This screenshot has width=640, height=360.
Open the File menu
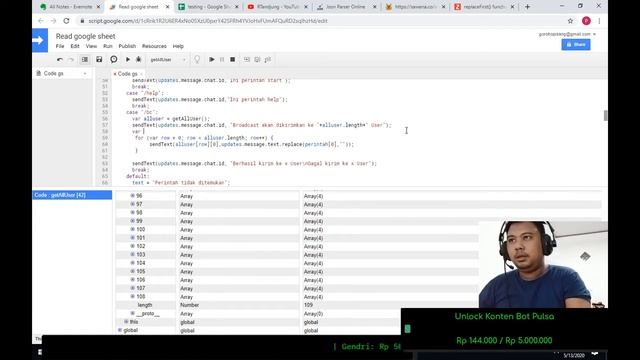[x=60, y=46]
